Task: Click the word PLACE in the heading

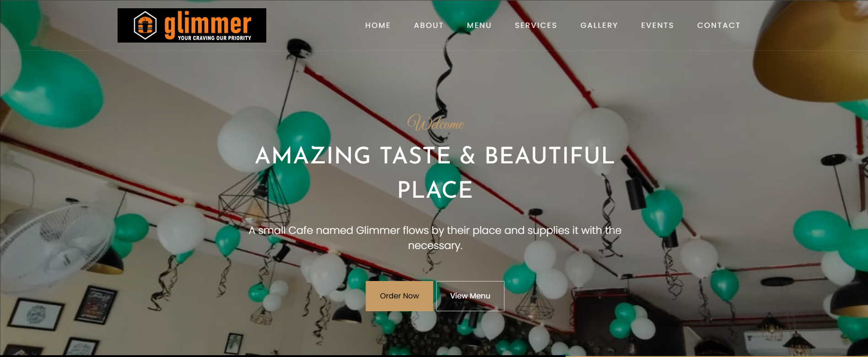Action: click(x=435, y=190)
